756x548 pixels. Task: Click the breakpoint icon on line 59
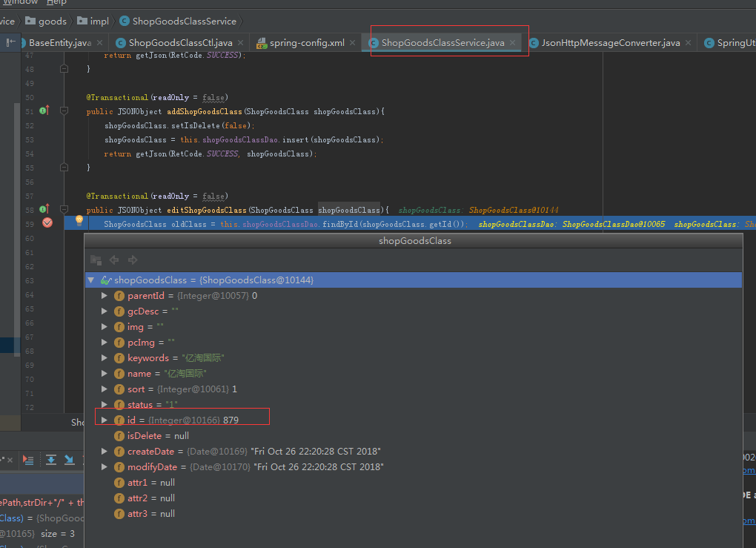pyautogui.click(x=47, y=222)
